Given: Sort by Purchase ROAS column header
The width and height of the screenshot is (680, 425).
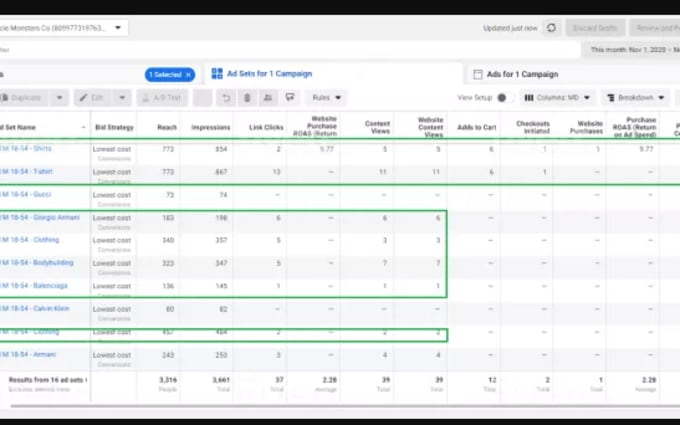Looking at the screenshot, I should [634, 127].
